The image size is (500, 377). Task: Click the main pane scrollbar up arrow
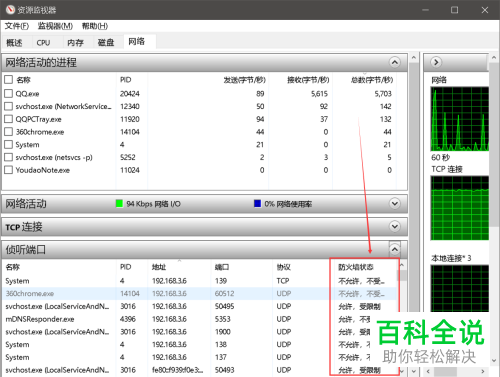coord(414,57)
